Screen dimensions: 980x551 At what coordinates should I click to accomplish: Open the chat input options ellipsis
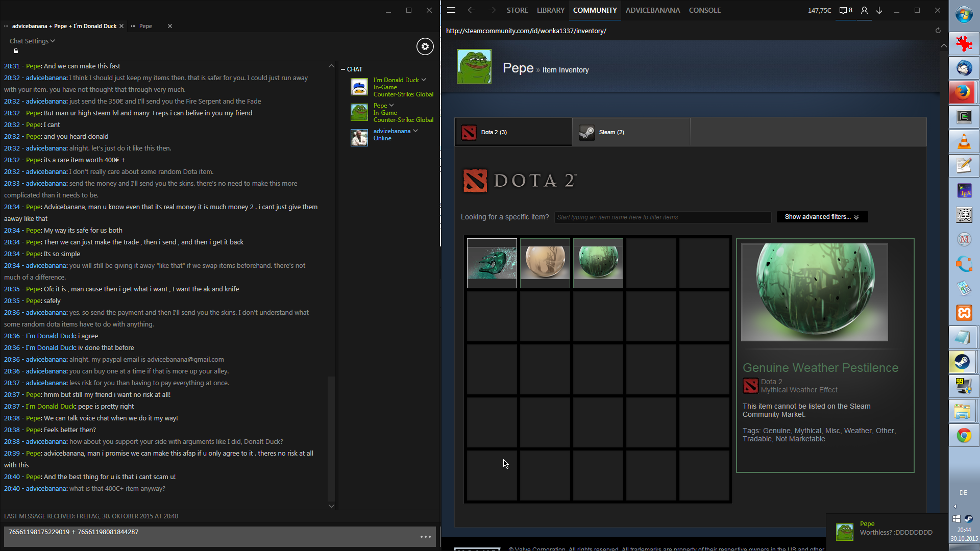coord(426,537)
